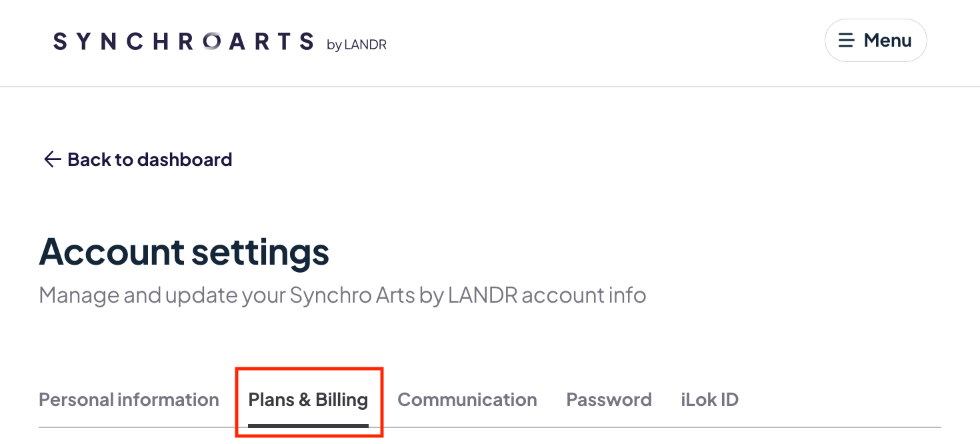Click the "by LANDR" logo text
Viewport: 980px width, 444px height.
[x=357, y=45]
